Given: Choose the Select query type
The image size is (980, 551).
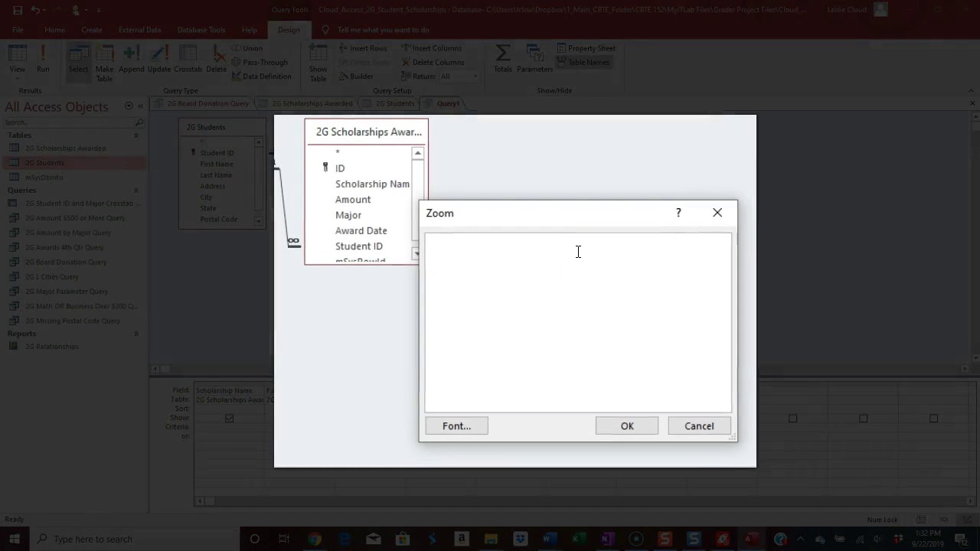Looking at the screenshot, I should pos(78,60).
